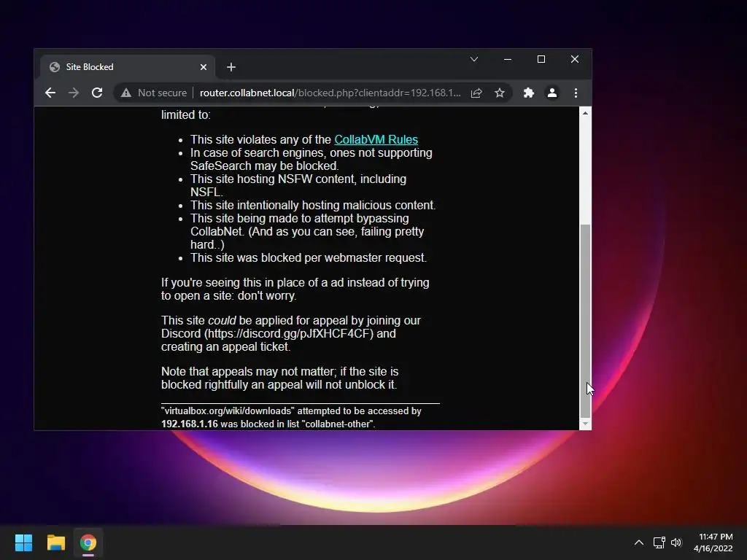Minimize the Chrome window
This screenshot has height=560, width=747.
click(x=508, y=59)
